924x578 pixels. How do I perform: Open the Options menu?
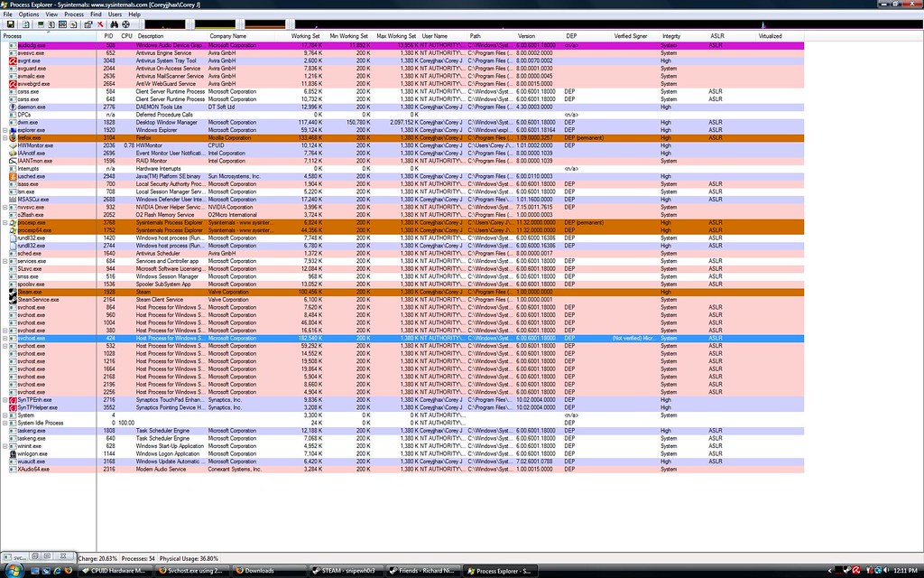pyautogui.click(x=29, y=14)
